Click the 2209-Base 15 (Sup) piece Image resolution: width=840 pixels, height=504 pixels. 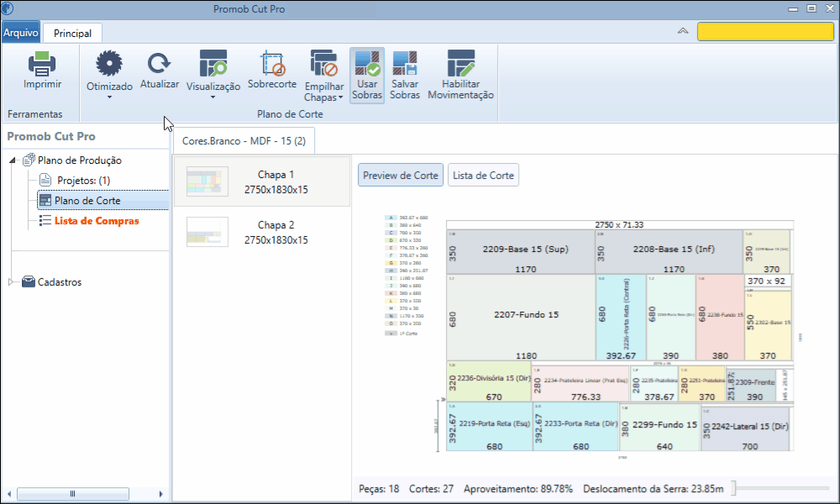[x=521, y=252]
